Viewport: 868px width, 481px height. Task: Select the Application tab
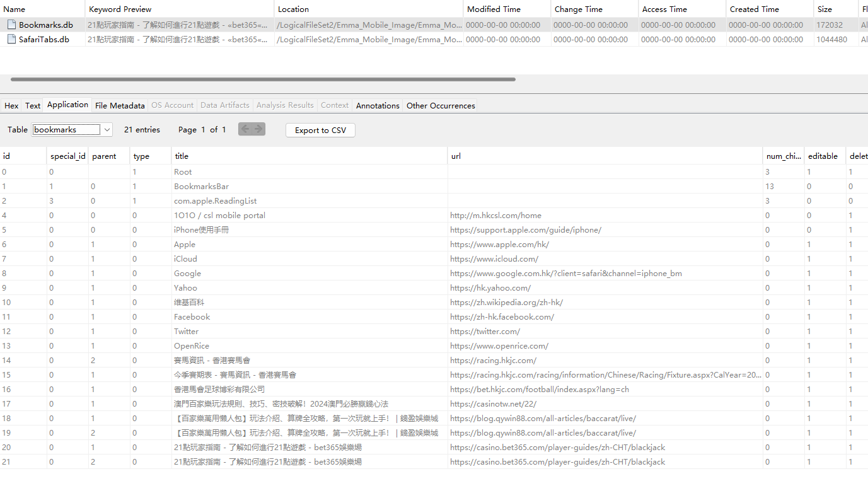coord(67,105)
